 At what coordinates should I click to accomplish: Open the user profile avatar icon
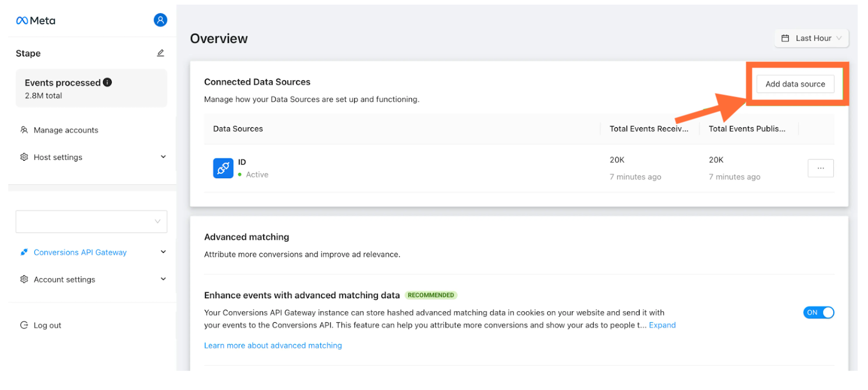coord(161,20)
